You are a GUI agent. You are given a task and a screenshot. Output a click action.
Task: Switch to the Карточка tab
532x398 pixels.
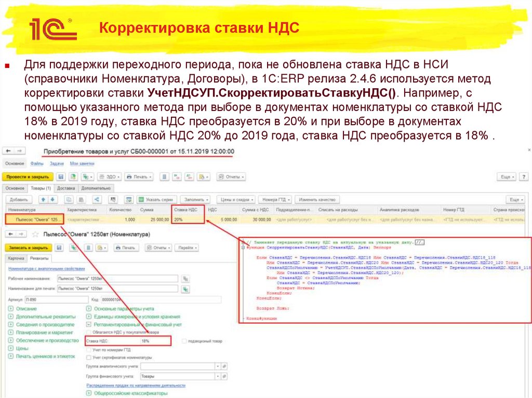[16, 258]
